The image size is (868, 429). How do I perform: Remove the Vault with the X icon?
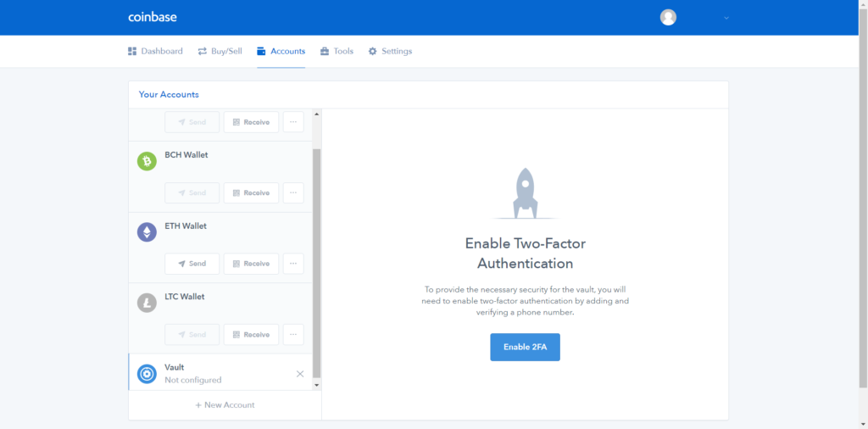pyautogui.click(x=300, y=374)
